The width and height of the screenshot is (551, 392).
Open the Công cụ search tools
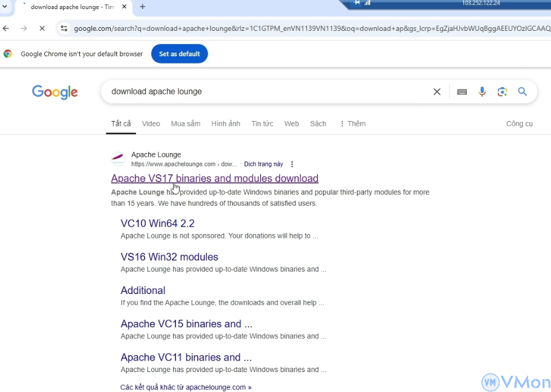tap(519, 123)
